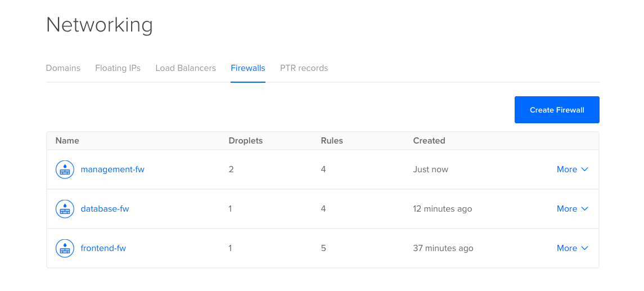Expand More menu for management-fw
Screen dimensions: 644x291
[x=572, y=169]
